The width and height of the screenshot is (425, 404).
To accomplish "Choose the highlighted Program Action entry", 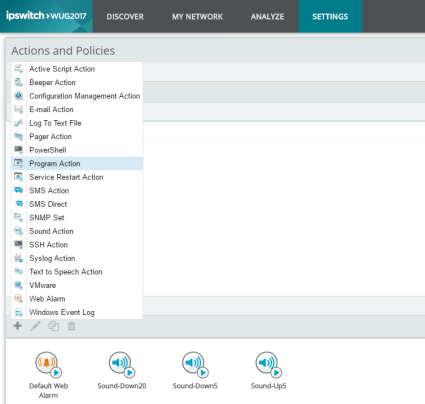I will (77, 163).
